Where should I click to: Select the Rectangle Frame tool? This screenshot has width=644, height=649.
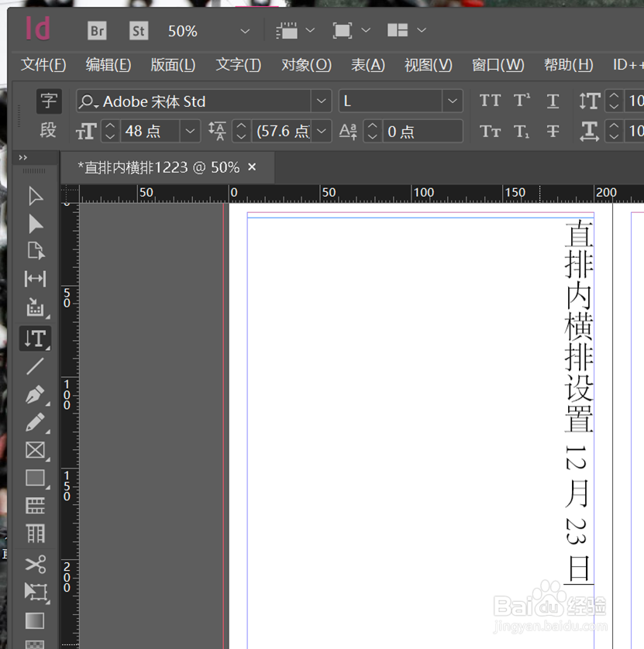[35, 450]
